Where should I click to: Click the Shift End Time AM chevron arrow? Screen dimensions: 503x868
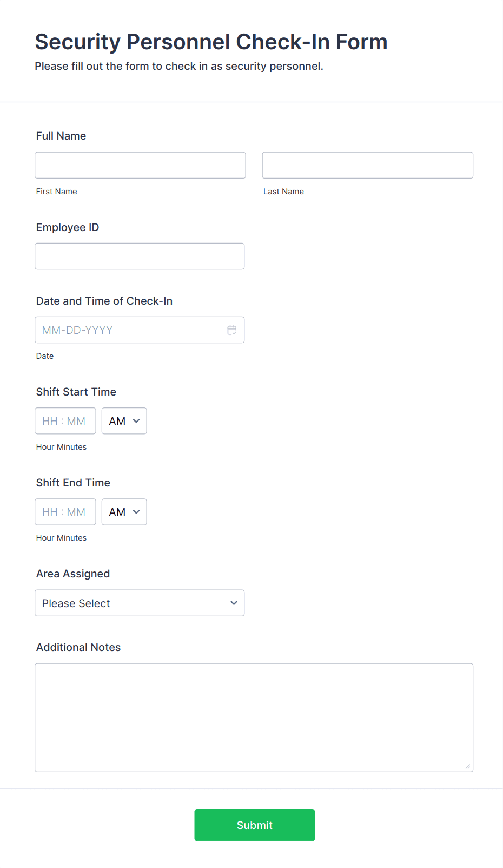136,512
